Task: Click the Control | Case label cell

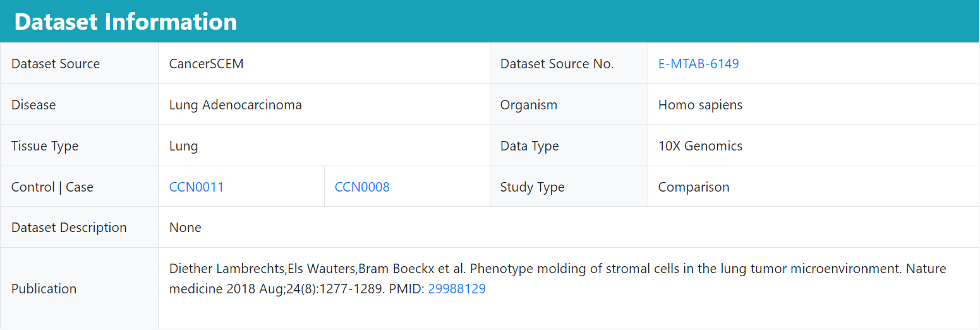Action: (79, 187)
